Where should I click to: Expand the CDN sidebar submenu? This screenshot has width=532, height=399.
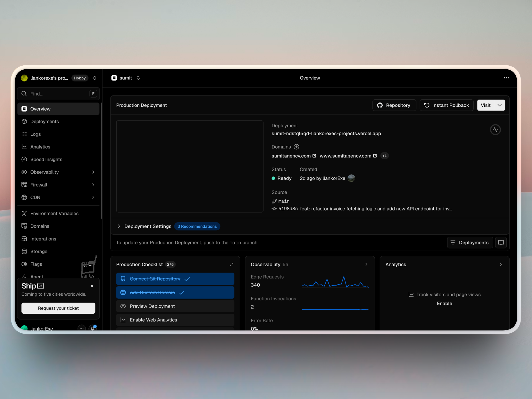[x=93, y=198]
